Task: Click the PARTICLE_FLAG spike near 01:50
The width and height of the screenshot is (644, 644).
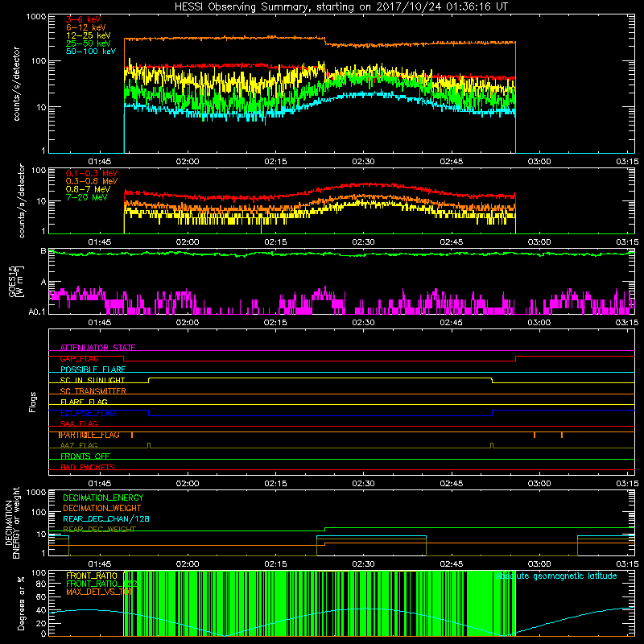Action: [x=132, y=435]
